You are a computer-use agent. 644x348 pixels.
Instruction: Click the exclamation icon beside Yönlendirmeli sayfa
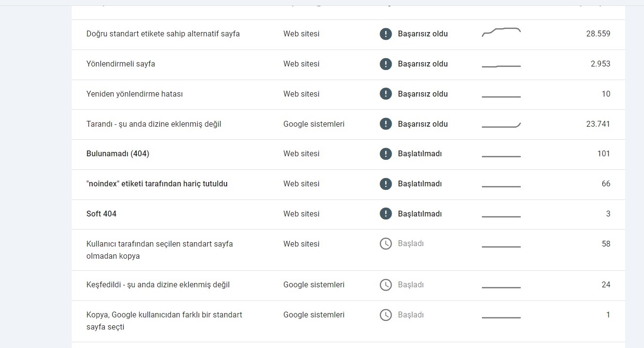(385, 64)
